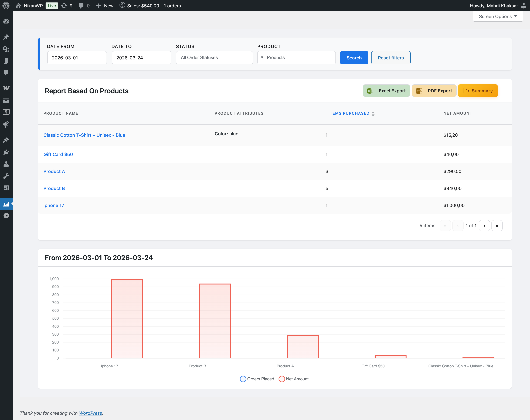Click the Excel Export button
The height and width of the screenshot is (420, 530).
pyautogui.click(x=386, y=91)
